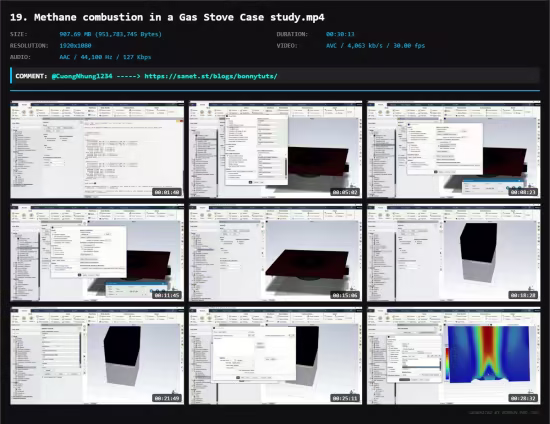Select the frame stamped 00:15:06
This screenshot has height=424, width=550.
(x=275, y=253)
